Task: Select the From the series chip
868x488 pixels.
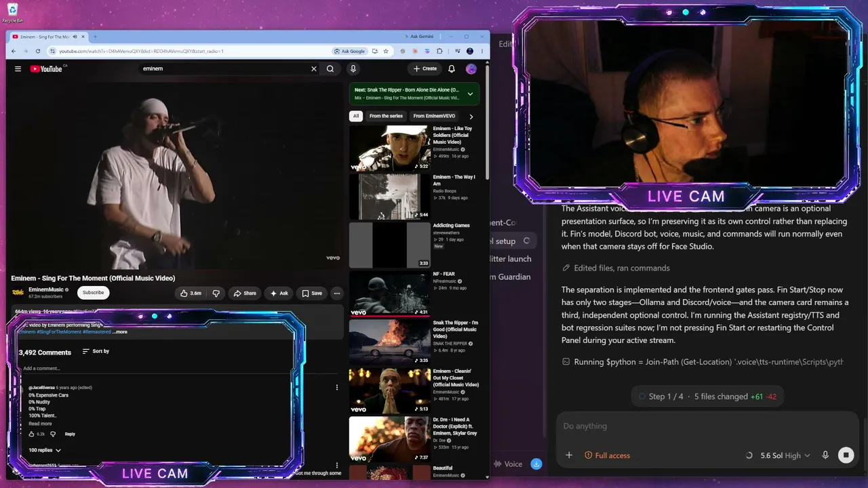Action: coord(386,116)
